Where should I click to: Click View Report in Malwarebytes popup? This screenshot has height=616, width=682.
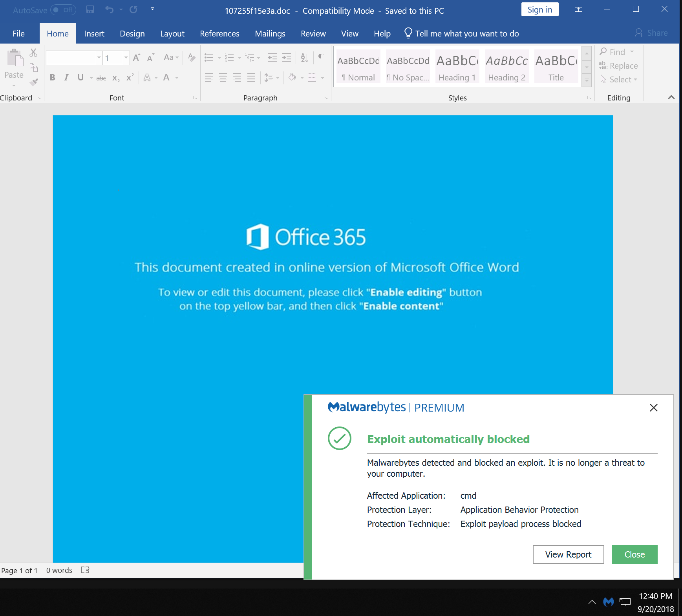568,554
